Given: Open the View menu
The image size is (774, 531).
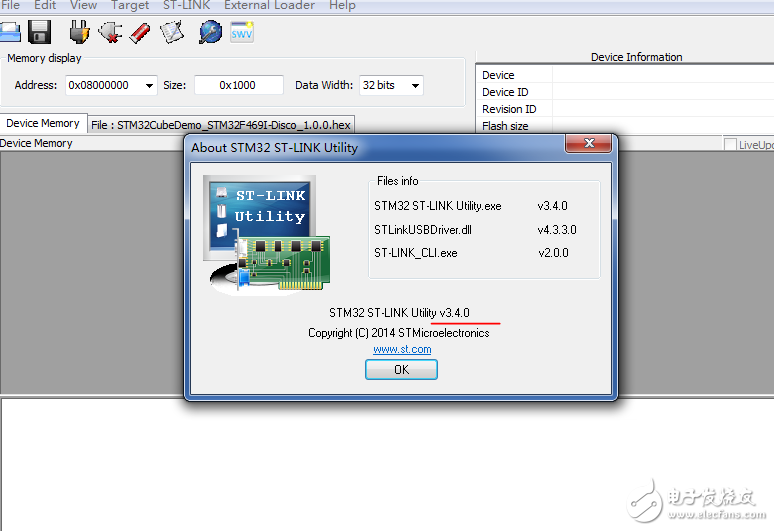Looking at the screenshot, I should point(83,5).
